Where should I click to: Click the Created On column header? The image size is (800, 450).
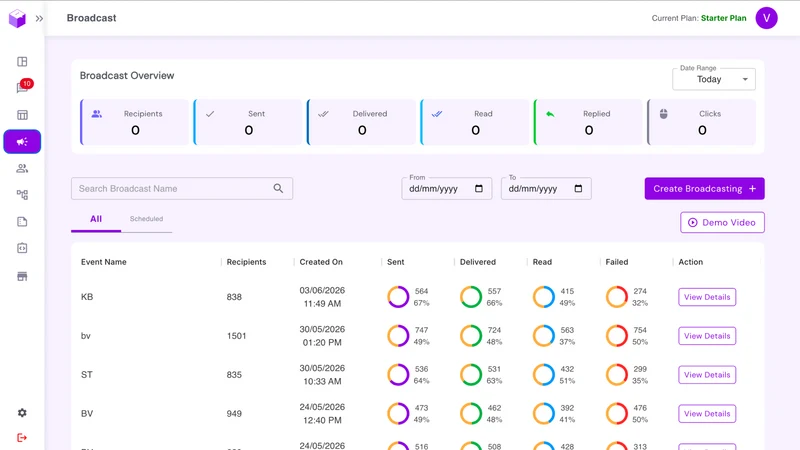click(321, 262)
